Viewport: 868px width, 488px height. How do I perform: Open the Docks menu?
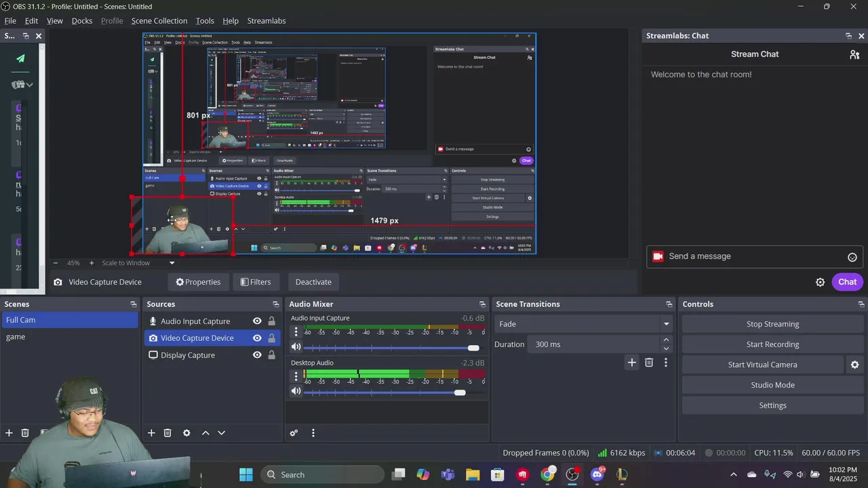click(82, 21)
